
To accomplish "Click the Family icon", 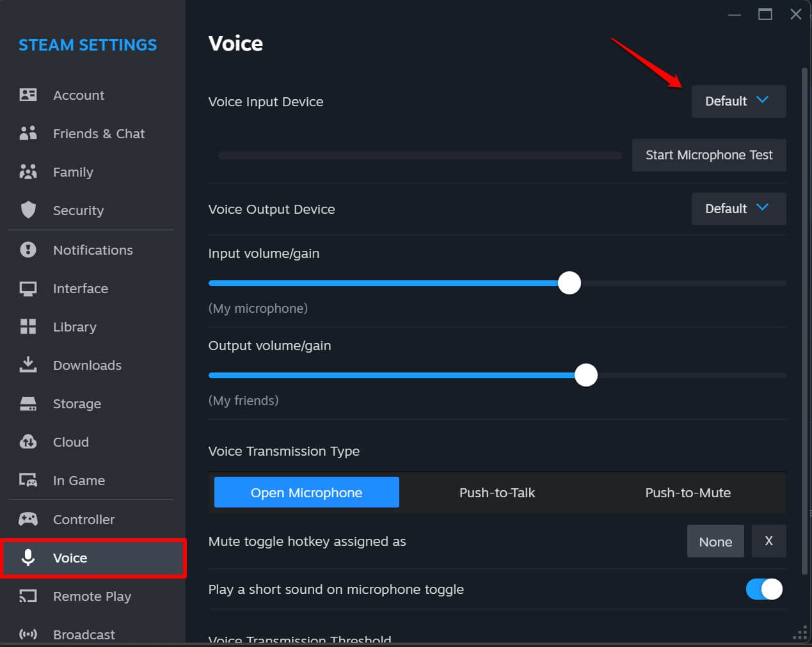I will pyautogui.click(x=28, y=172).
